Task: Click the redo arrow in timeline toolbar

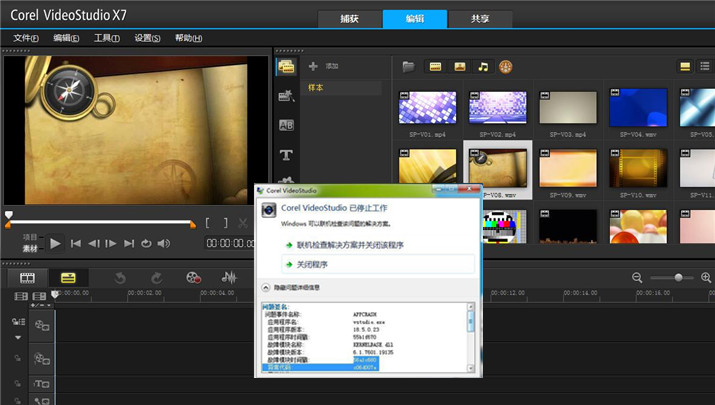Action: point(156,277)
